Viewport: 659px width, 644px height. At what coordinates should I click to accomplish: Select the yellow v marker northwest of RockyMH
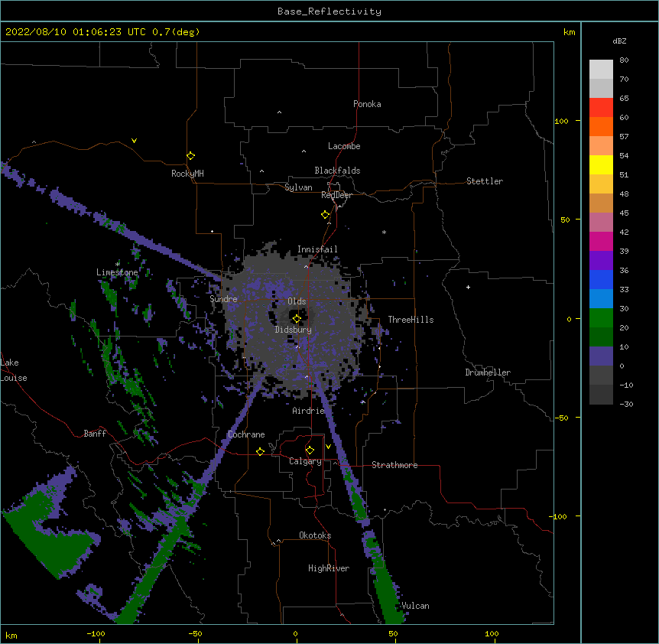134,141
